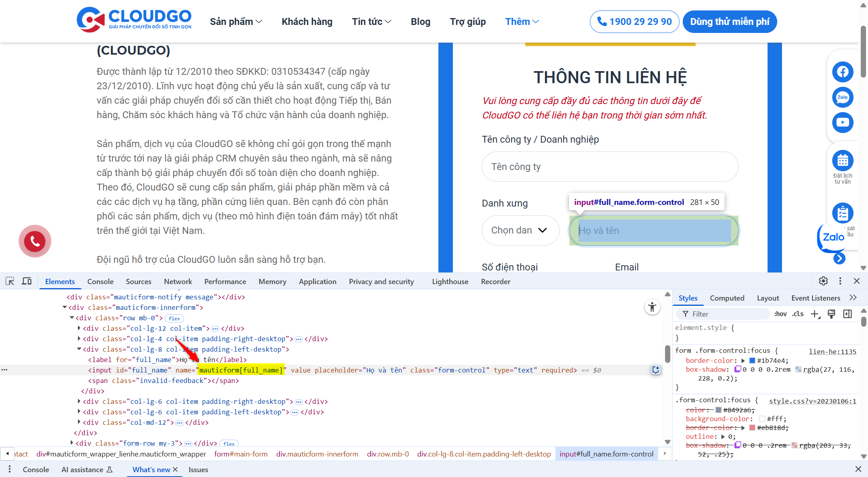Click the red phone call floating button
The image size is (868, 477).
point(35,241)
